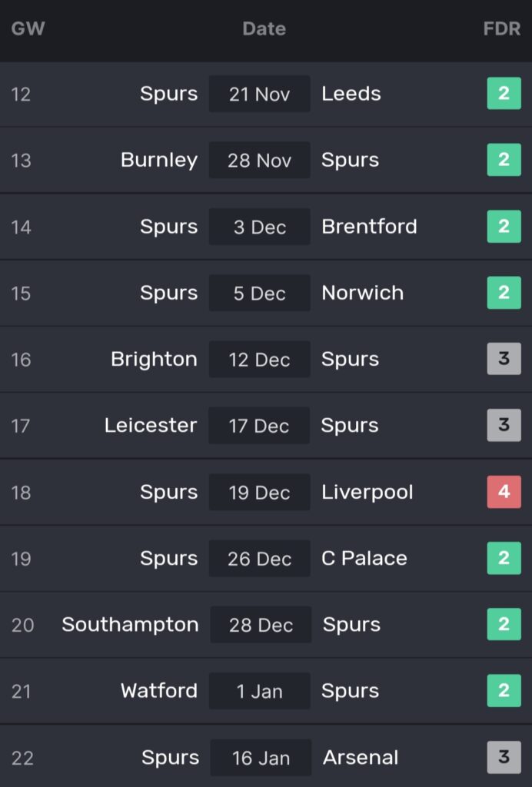Viewport: 532px width, 787px height.
Task: Click the Leeds team name
Action: coord(351,94)
